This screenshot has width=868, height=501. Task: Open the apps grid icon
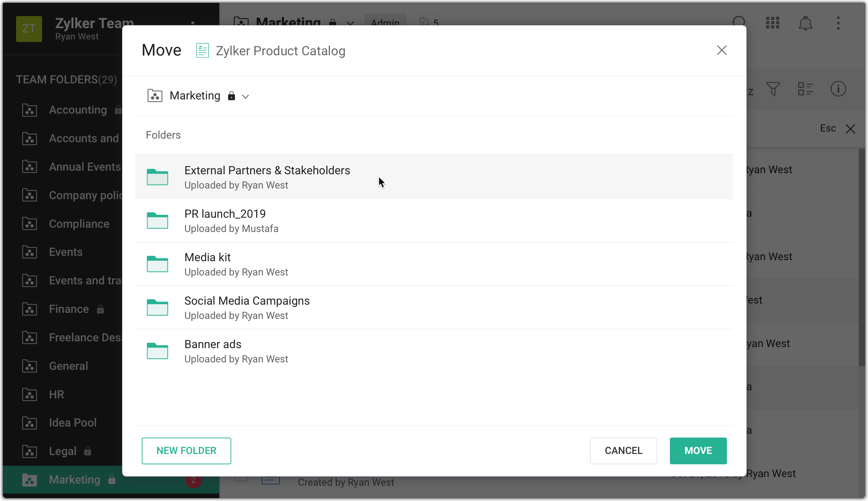tap(773, 23)
